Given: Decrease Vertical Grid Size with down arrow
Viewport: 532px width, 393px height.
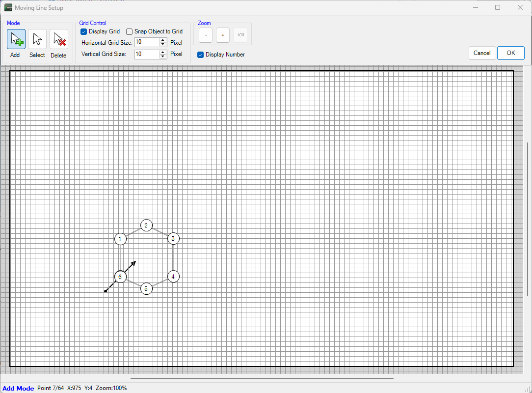Looking at the screenshot, I should click(x=163, y=56).
